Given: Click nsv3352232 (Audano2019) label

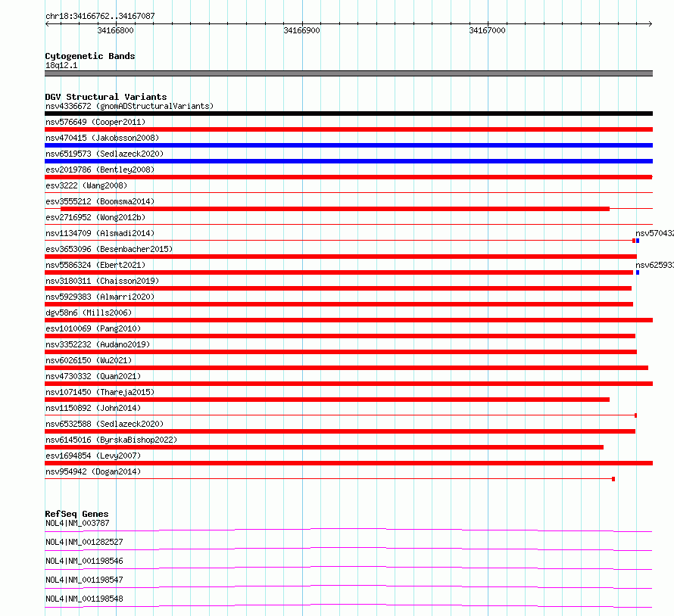Looking at the screenshot, I should [98, 344].
